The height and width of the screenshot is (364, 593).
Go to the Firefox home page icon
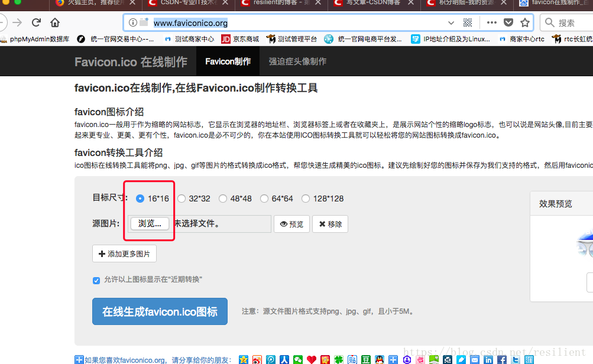[55, 22]
